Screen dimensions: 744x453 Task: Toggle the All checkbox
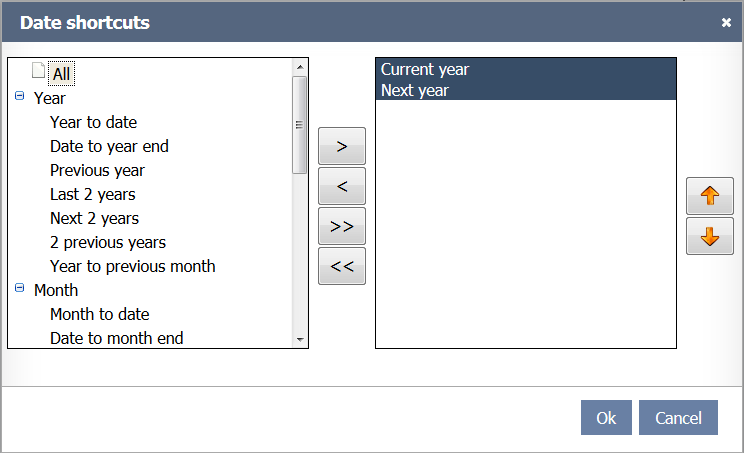click(x=38, y=72)
